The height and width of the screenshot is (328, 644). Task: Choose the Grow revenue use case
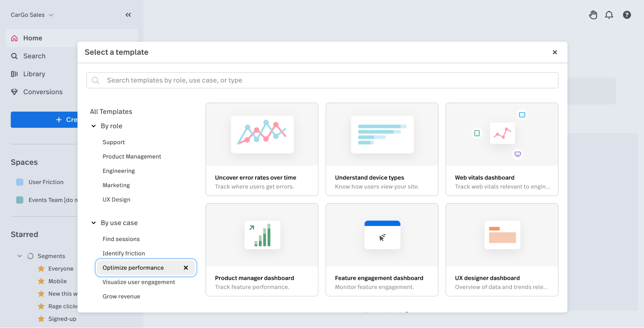click(121, 296)
